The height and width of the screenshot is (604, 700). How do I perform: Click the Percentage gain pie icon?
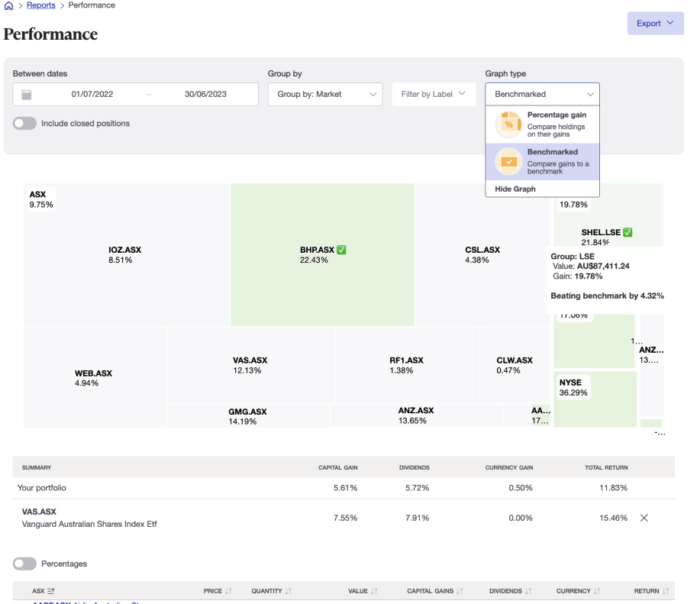(508, 124)
